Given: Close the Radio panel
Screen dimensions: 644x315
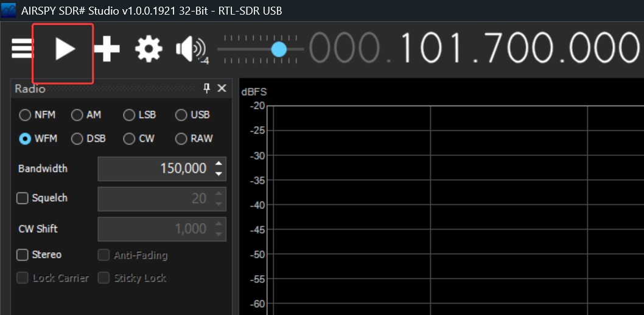Looking at the screenshot, I should coord(222,88).
